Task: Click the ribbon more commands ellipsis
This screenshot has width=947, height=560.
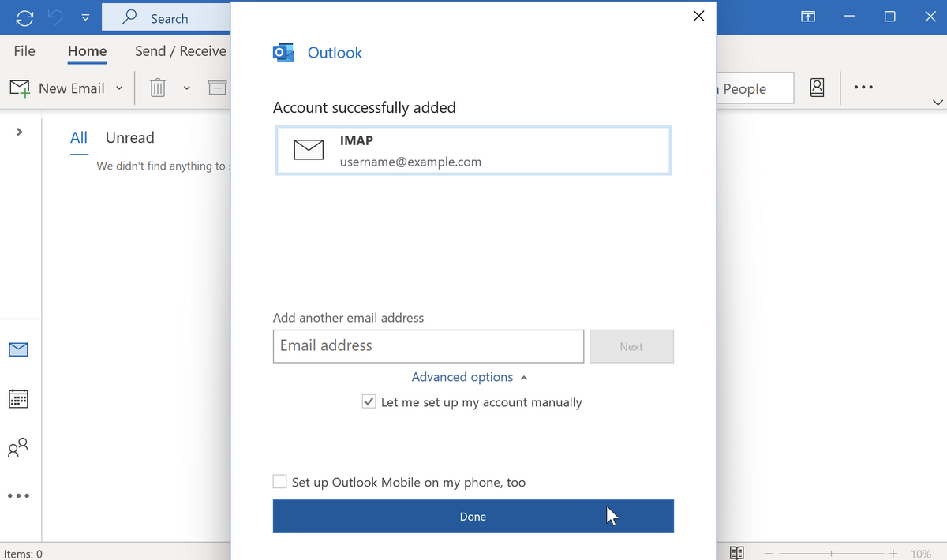Action: click(x=863, y=88)
